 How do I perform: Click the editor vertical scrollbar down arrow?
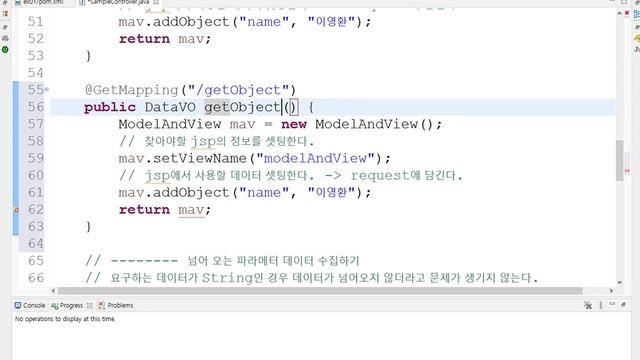620,282
